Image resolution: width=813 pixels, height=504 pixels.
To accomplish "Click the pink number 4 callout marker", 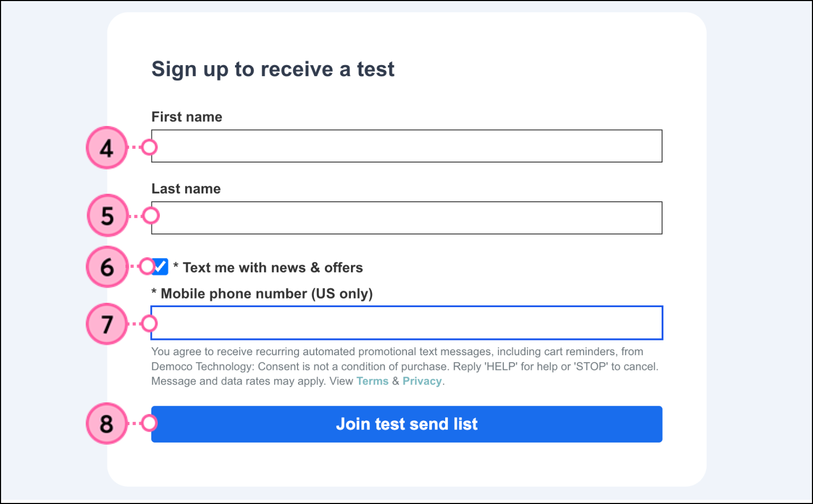I will click(x=106, y=148).
